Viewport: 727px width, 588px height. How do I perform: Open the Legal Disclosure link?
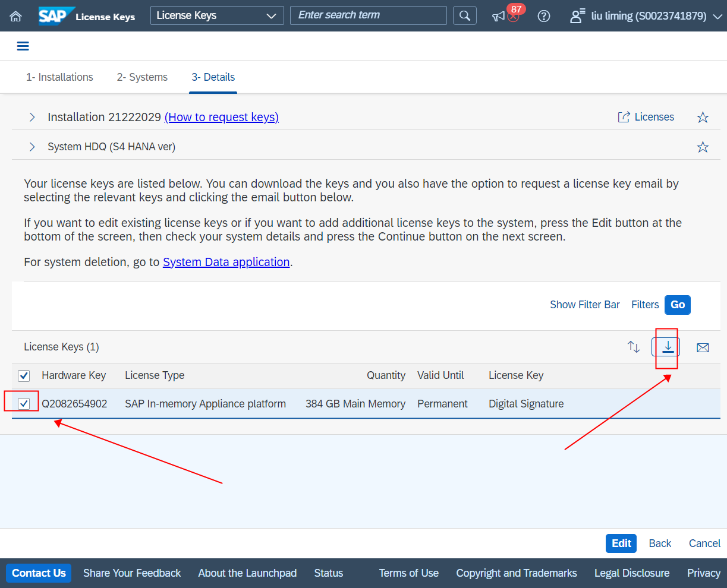[632, 573]
